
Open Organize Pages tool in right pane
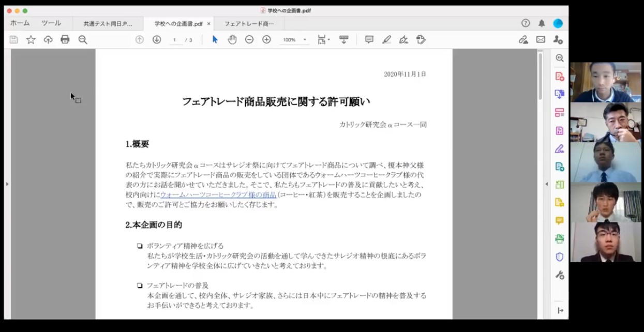tap(559, 112)
